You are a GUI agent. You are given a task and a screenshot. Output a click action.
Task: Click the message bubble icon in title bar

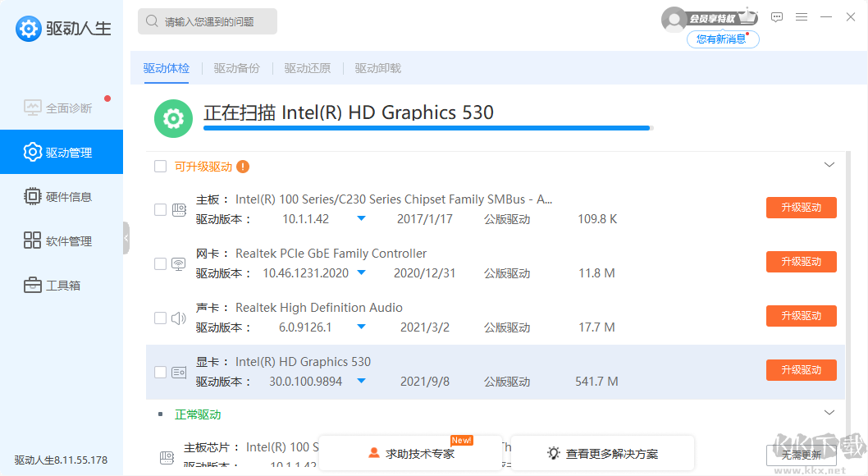coord(777,17)
